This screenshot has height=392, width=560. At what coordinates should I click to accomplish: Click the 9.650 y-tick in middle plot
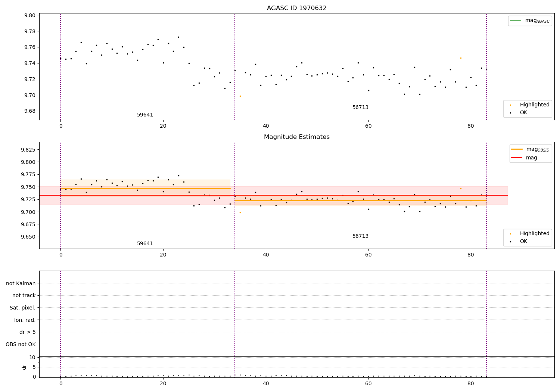point(28,237)
